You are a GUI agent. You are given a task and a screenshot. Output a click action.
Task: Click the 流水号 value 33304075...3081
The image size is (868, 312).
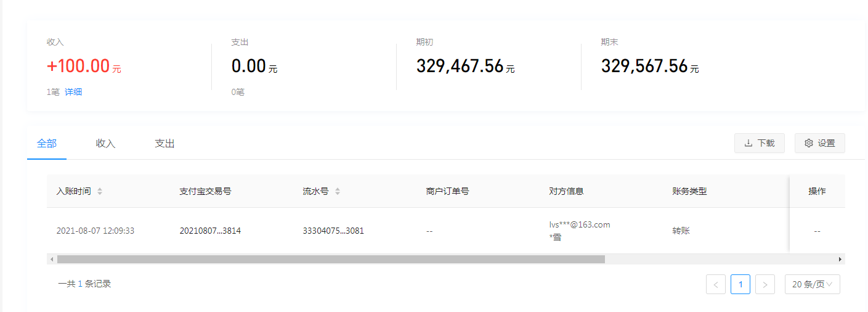point(333,231)
